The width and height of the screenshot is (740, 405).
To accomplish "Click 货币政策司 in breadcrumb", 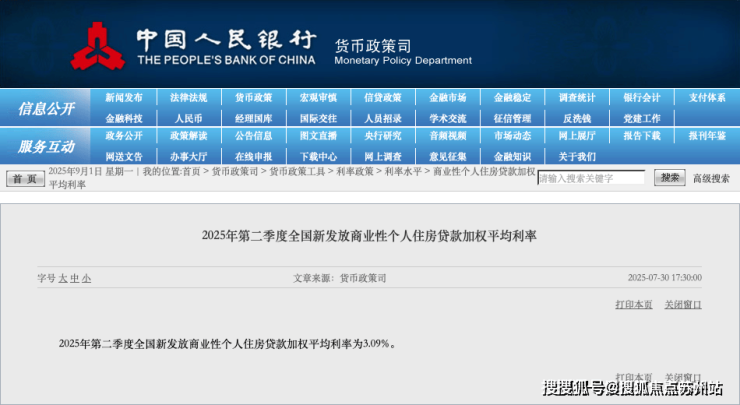I will tap(235, 172).
